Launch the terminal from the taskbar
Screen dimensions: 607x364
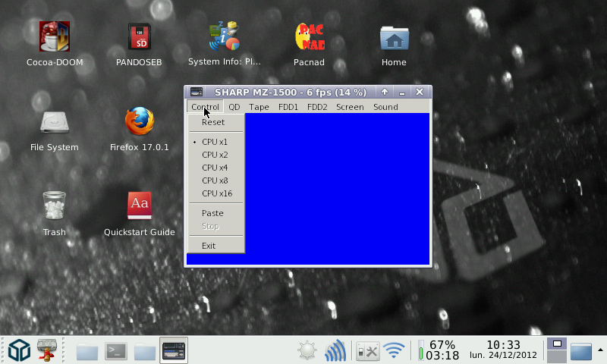[116, 351]
